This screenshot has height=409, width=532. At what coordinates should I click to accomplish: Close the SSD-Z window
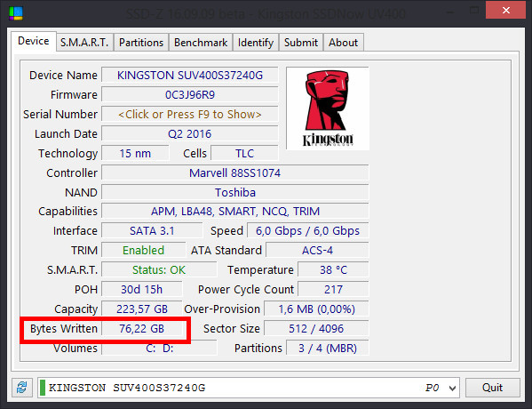505,10
